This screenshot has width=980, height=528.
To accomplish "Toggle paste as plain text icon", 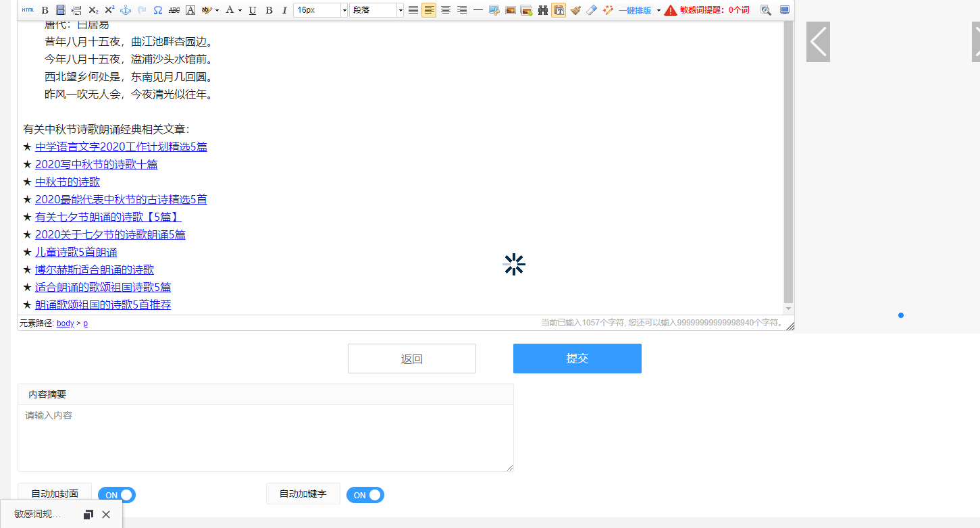I will coord(559,10).
